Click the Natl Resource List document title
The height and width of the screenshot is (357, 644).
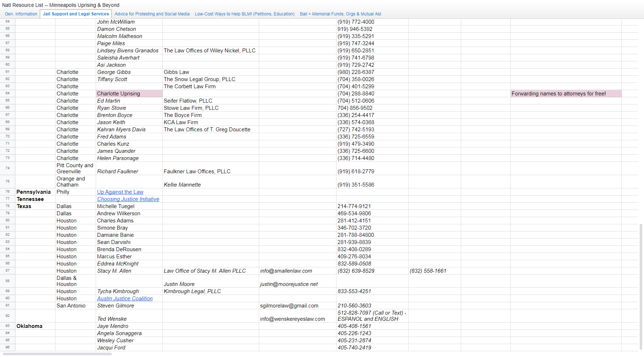(61, 5)
